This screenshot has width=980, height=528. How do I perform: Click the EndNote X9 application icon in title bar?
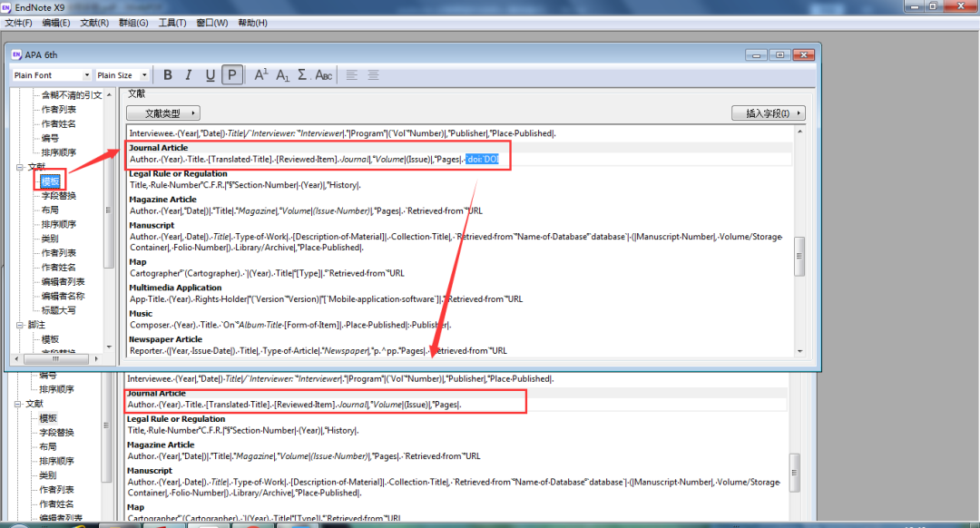click(x=6, y=7)
